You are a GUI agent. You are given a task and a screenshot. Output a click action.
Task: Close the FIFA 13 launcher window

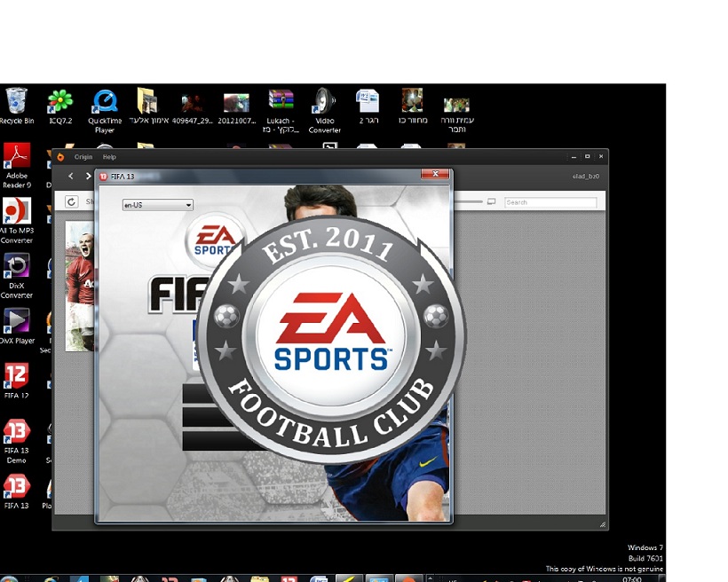coord(435,176)
